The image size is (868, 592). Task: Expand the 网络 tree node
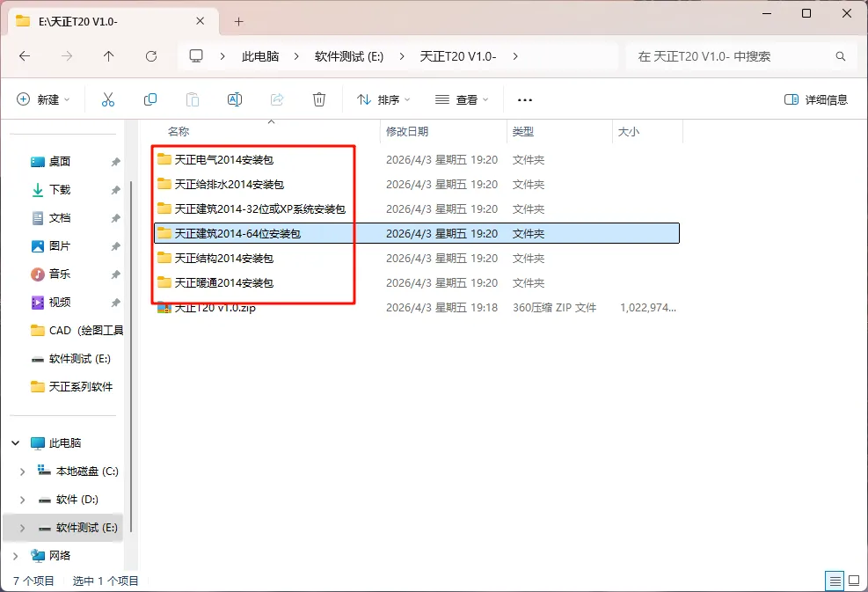(16, 556)
